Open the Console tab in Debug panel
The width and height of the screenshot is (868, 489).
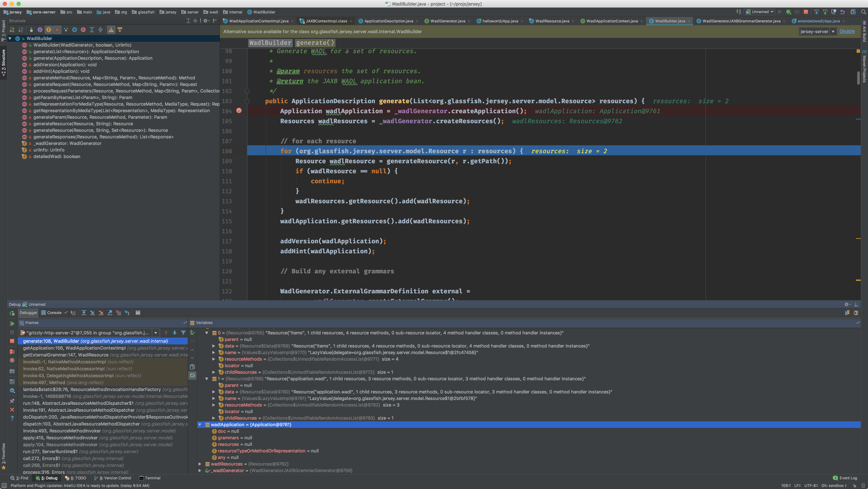coord(54,313)
